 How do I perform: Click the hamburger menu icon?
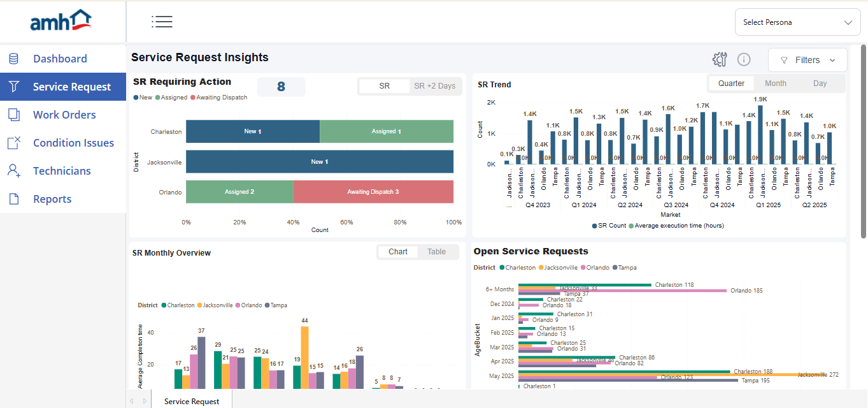tap(162, 22)
